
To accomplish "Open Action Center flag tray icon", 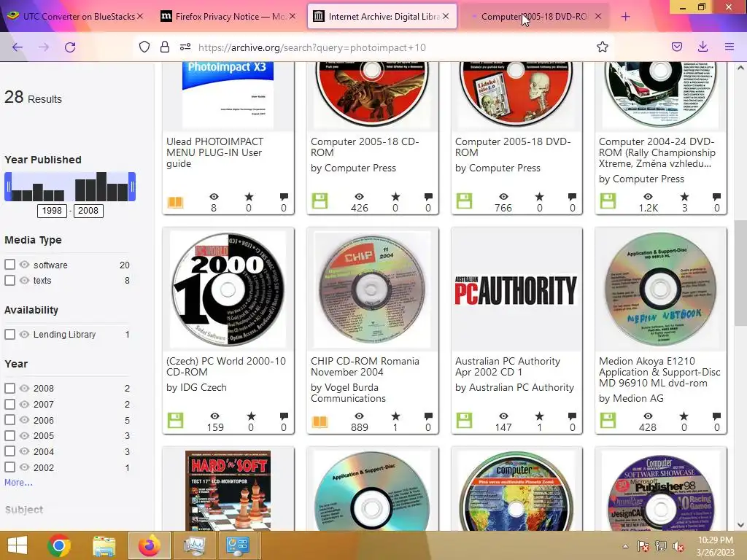I will [643, 546].
